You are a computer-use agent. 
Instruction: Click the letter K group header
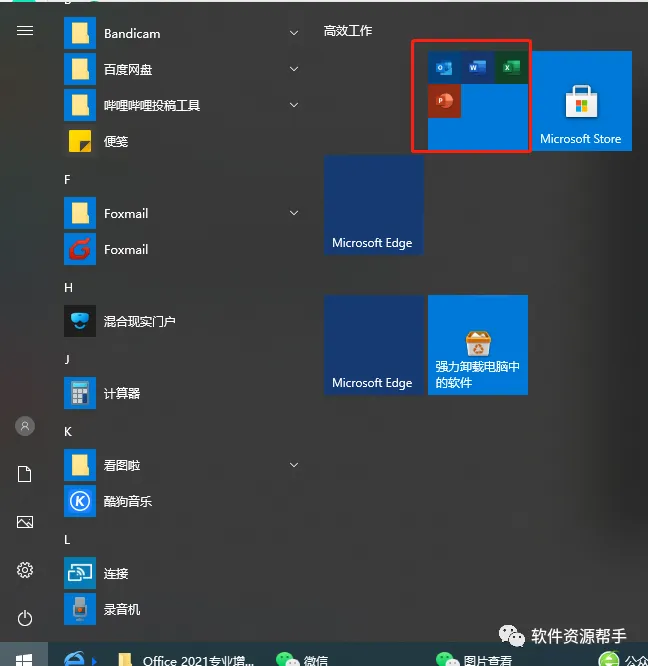(68, 432)
